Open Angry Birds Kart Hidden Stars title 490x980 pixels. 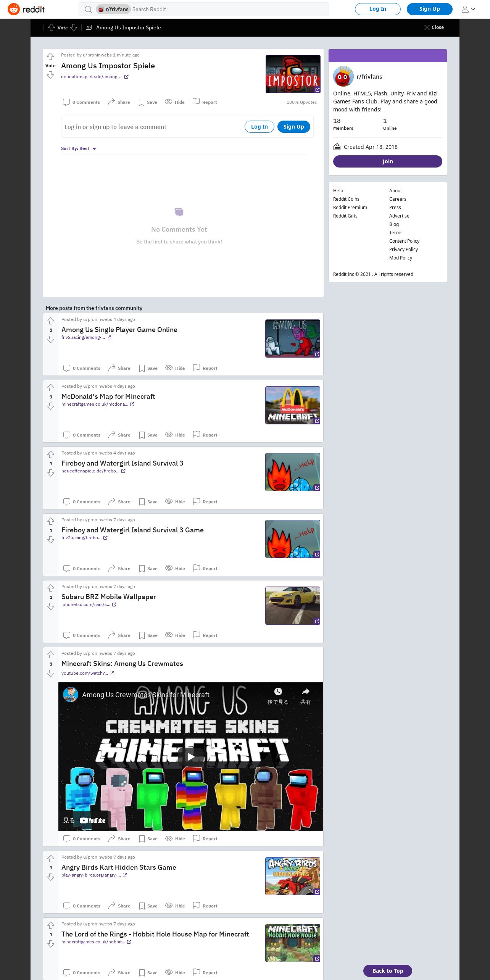pyautogui.click(x=119, y=867)
